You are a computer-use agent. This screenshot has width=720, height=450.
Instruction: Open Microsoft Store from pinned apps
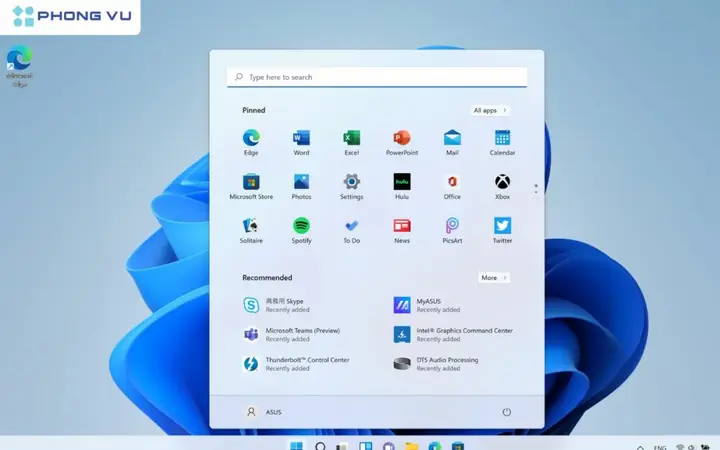click(x=251, y=187)
